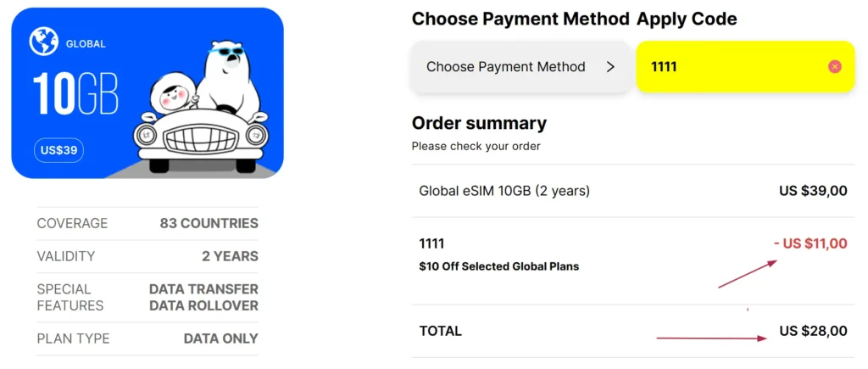Click the polar bear car illustration
868x369 pixels.
201,106
